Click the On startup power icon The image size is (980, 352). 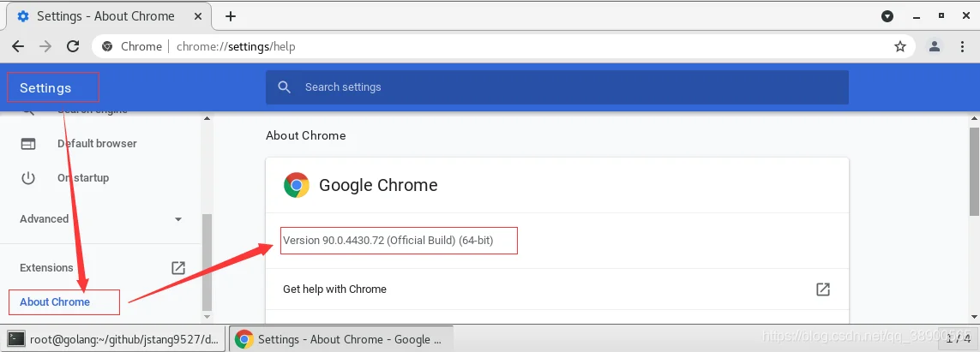pyautogui.click(x=28, y=178)
